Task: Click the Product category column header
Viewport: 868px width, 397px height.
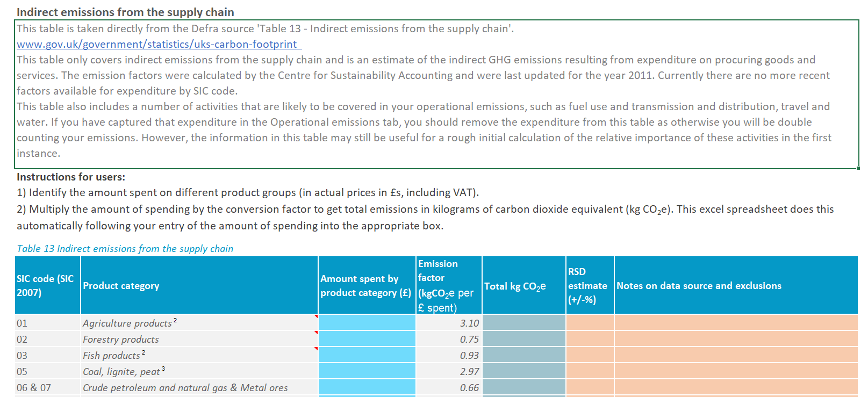Action: coord(121,286)
